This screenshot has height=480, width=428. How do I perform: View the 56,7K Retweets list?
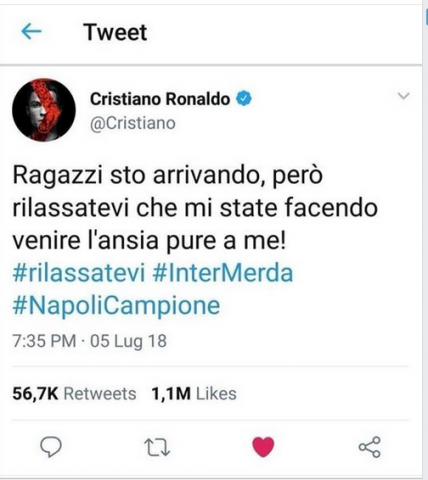[x=74, y=394]
